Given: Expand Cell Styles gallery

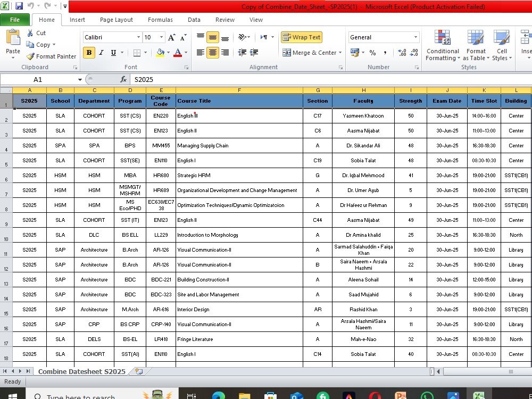Looking at the screenshot, I should [x=502, y=45].
